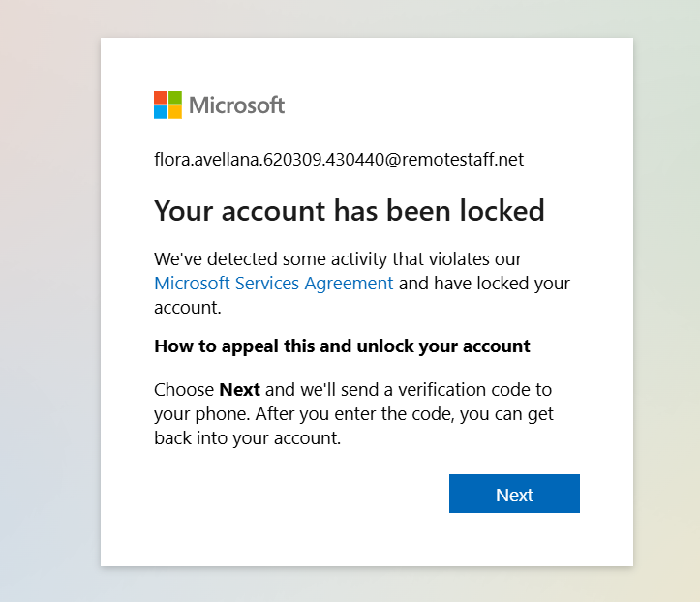Click the green square in the Microsoft logo
The image size is (700, 602).
175,98
